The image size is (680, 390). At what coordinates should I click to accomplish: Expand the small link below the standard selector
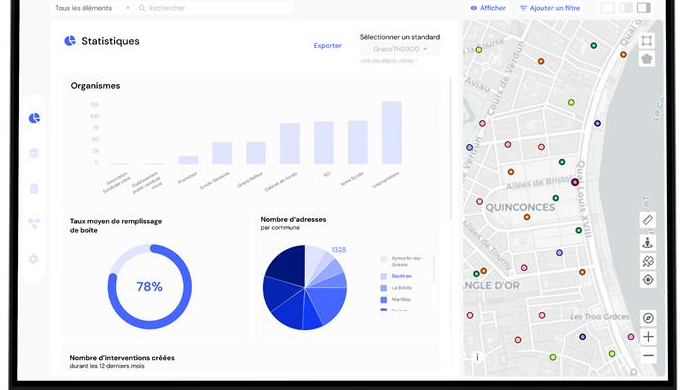[388, 61]
